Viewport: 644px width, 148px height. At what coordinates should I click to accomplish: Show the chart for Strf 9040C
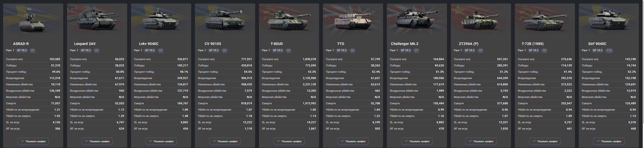(x=609, y=141)
